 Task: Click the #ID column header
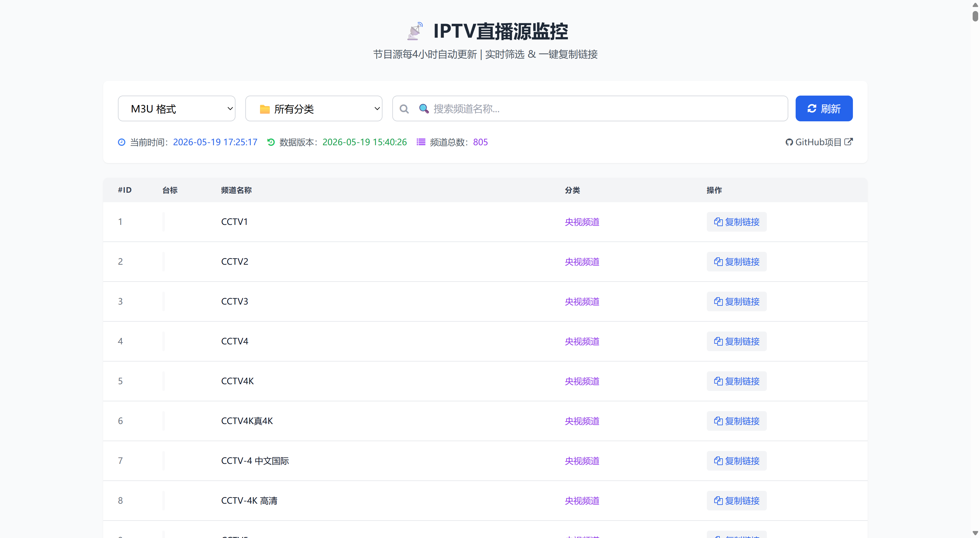click(x=125, y=190)
